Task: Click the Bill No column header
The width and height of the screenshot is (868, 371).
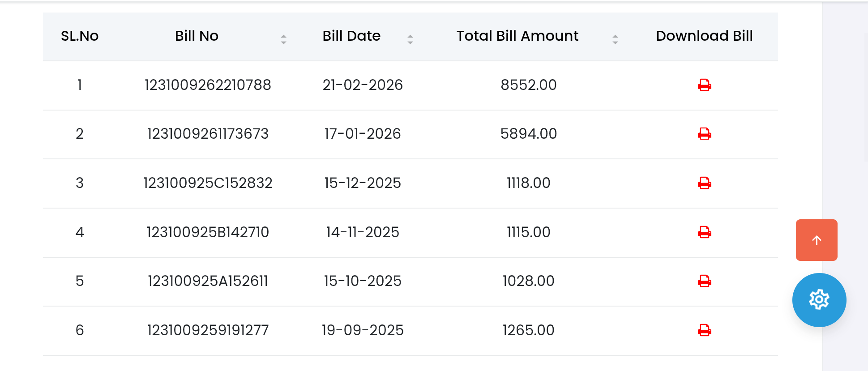Action: click(197, 36)
